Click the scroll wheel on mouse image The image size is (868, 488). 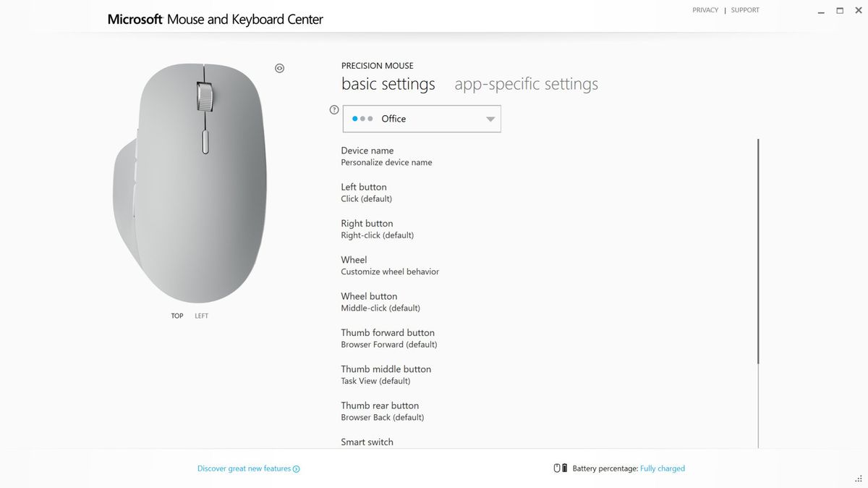(x=204, y=97)
